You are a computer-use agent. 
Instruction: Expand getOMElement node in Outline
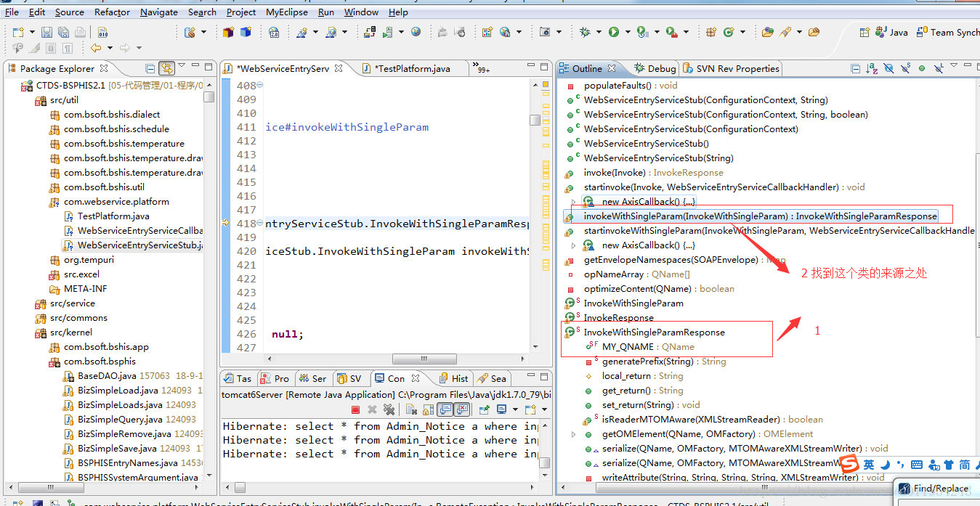[572, 434]
